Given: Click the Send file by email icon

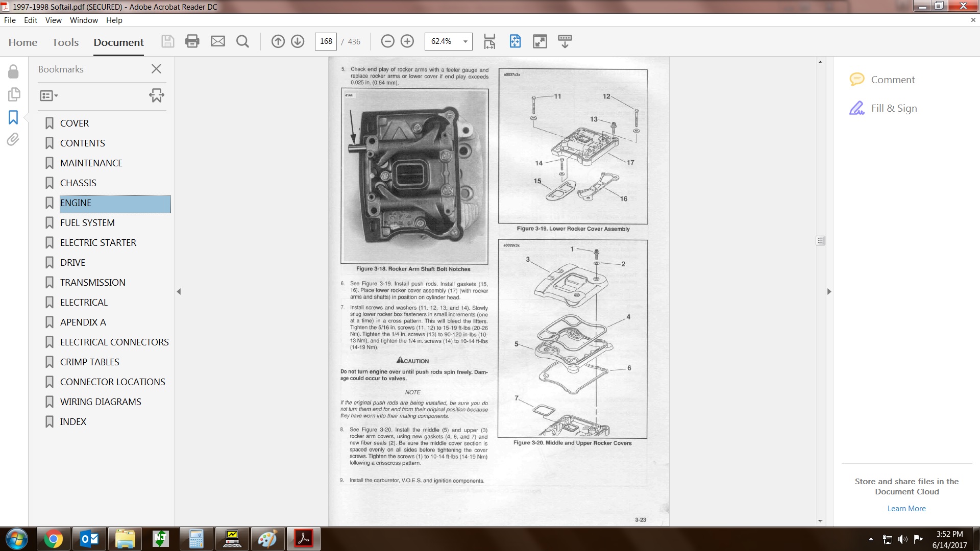Looking at the screenshot, I should 218,41.
